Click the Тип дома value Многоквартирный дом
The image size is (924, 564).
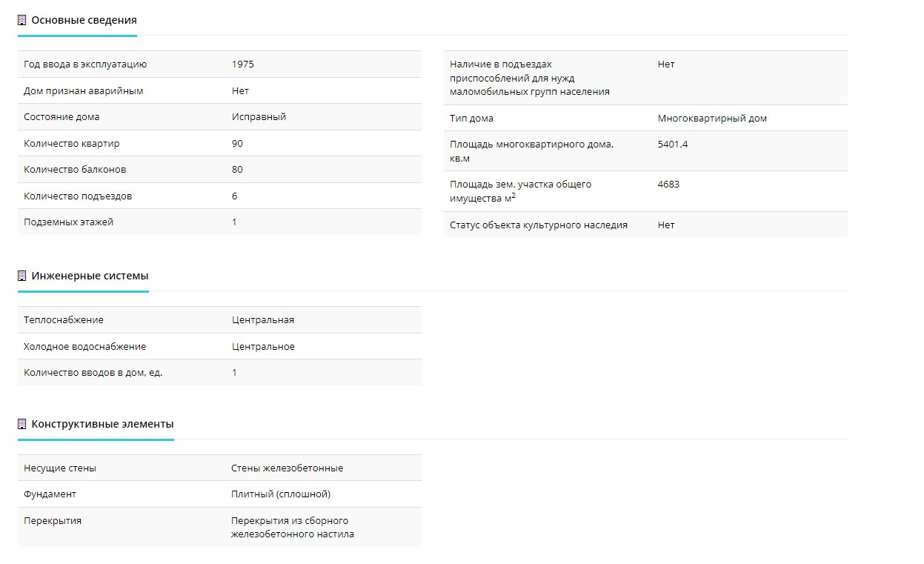(x=712, y=119)
